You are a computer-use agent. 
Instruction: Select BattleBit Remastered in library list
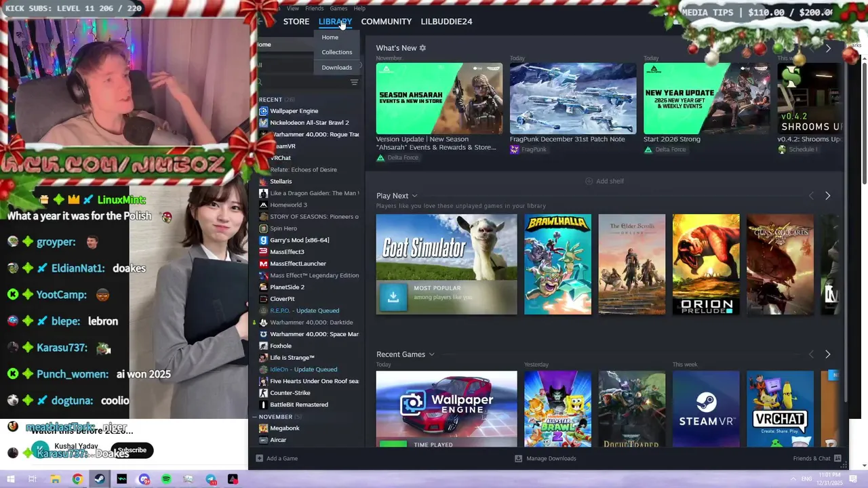(299, 405)
